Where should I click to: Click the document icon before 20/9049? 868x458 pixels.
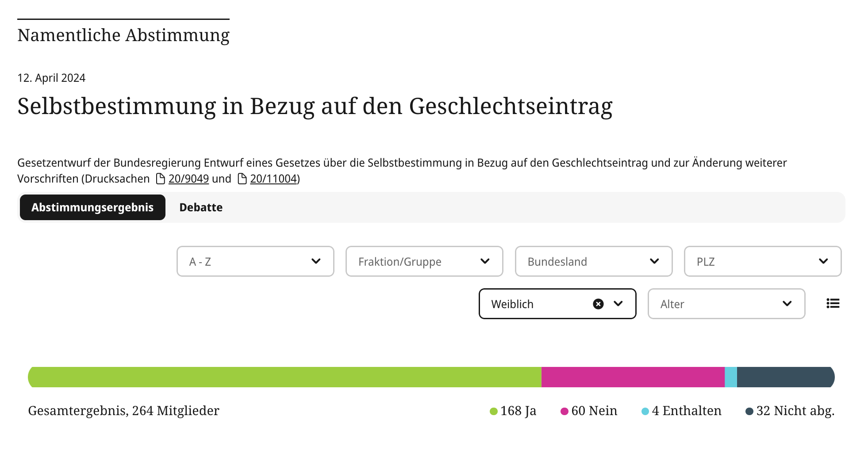[161, 179]
